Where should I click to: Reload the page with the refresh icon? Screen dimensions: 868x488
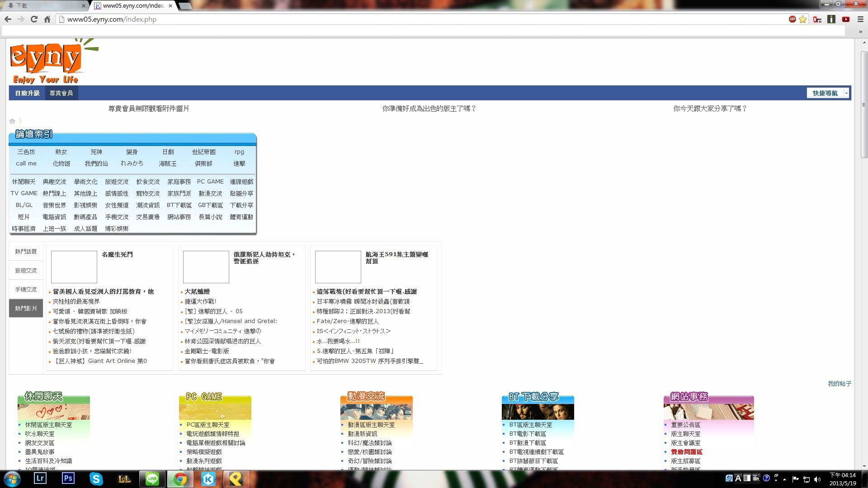[34, 19]
